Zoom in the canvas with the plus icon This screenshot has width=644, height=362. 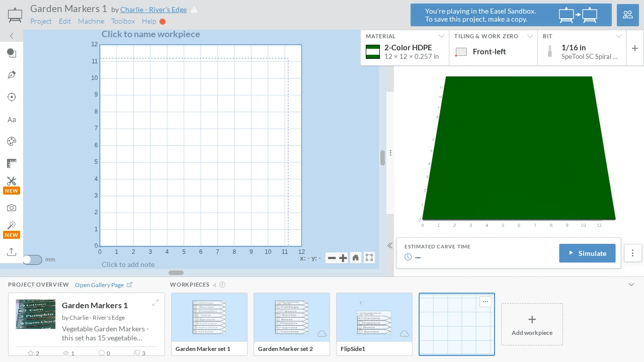(x=343, y=258)
